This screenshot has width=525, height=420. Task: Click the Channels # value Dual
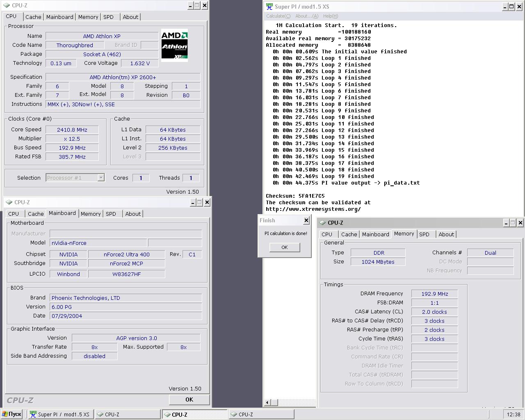(x=491, y=253)
